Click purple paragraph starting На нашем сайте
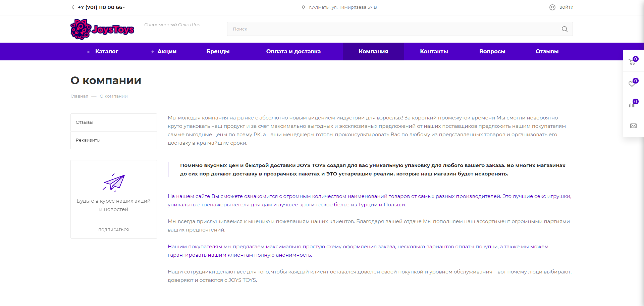The image size is (644, 306). [x=370, y=200]
